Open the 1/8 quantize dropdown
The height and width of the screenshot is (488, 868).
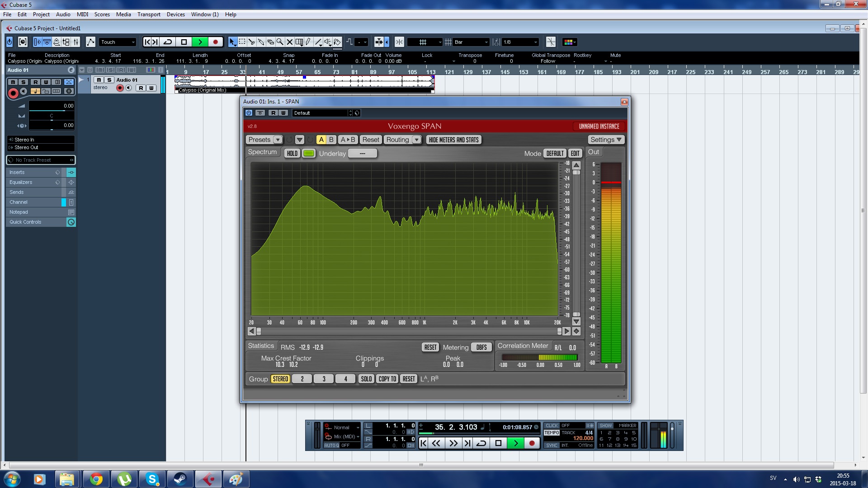tap(520, 42)
